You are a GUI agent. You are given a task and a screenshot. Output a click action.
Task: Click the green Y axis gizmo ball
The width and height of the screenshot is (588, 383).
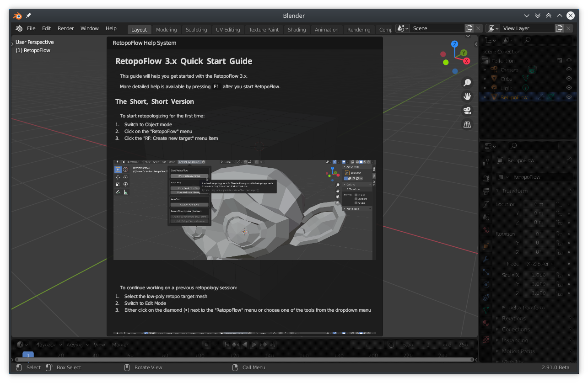coord(464,53)
